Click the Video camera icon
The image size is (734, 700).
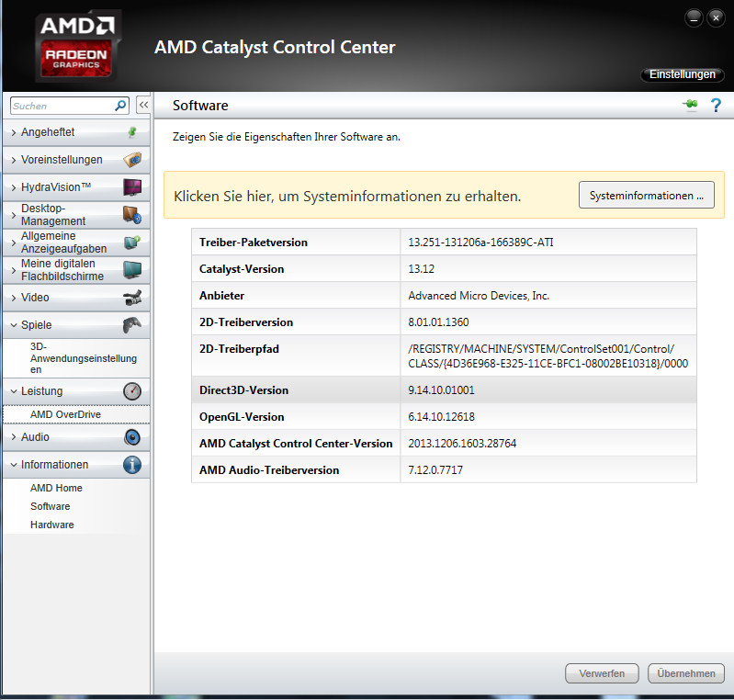tap(132, 298)
